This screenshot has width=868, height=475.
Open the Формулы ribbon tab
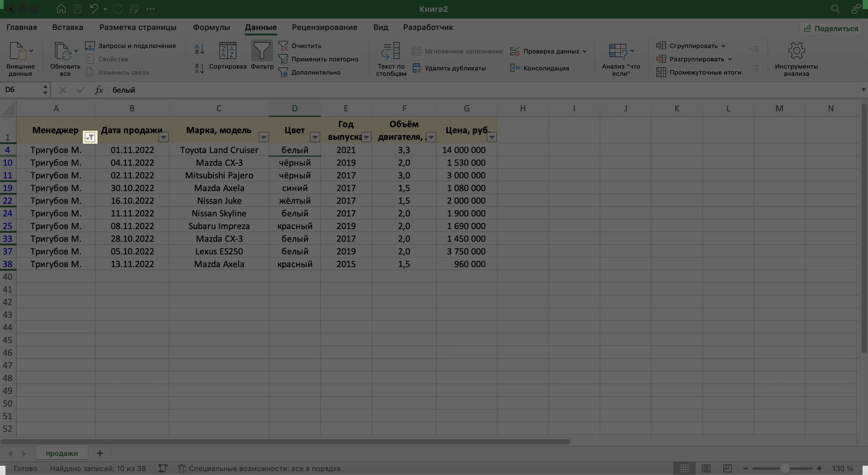click(211, 27)
